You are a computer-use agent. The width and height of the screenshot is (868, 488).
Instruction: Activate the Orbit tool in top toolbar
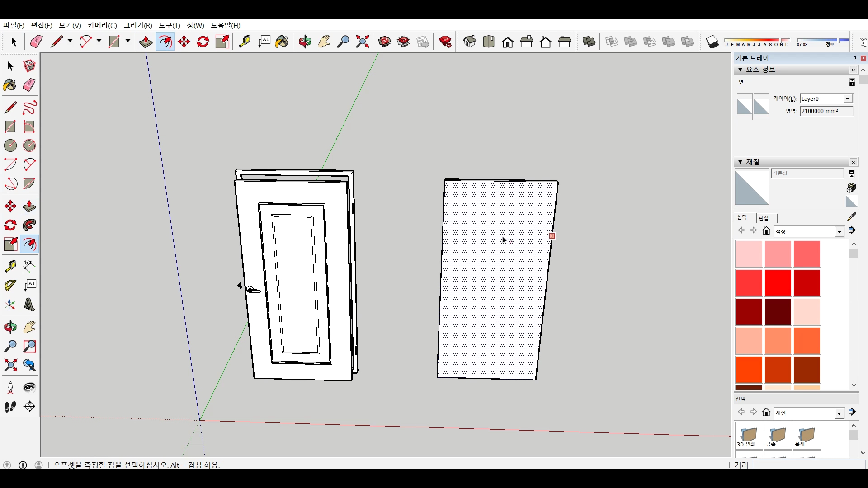305,42
